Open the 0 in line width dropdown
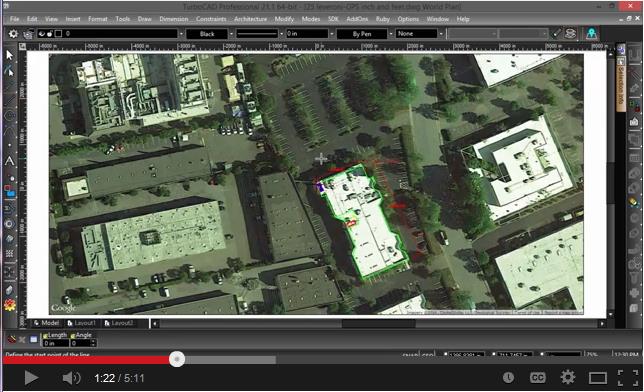The image size is (644, 392). [x=331, y=34]
